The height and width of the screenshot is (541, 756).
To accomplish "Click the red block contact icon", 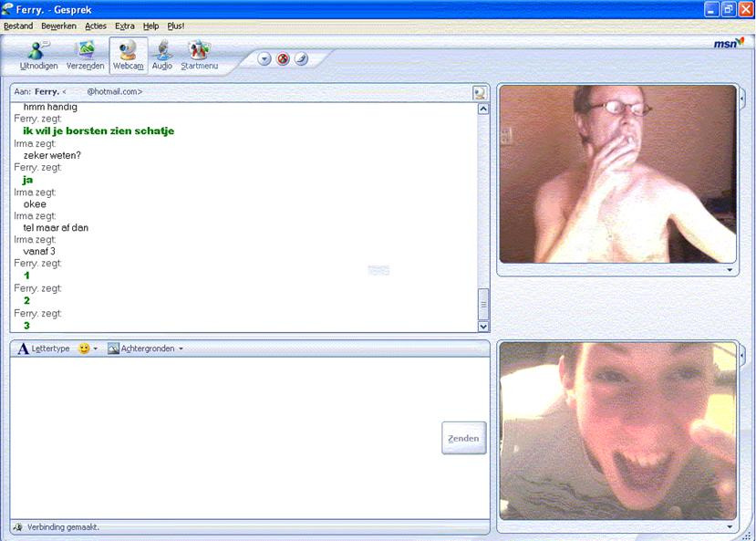I will (283, 59).
